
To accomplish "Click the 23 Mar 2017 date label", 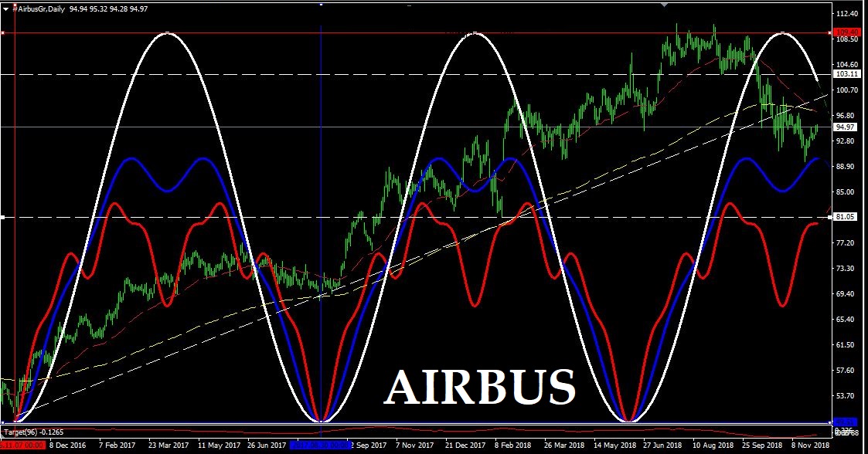I will 168,446.
